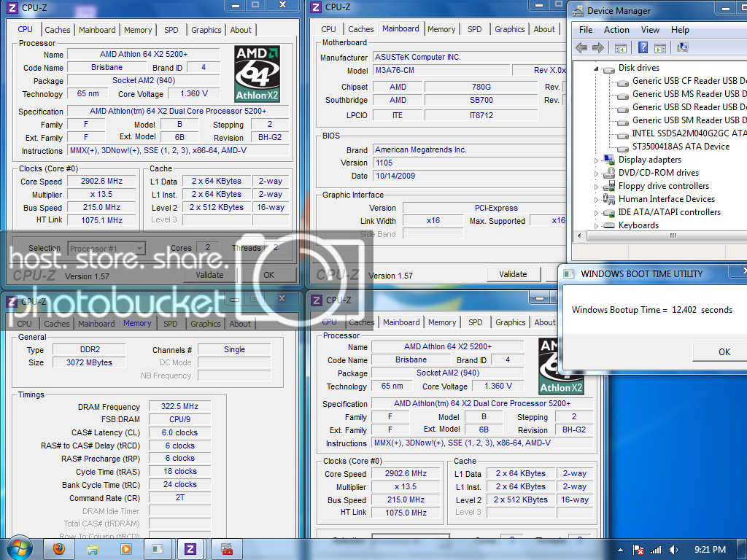
Task: Toggle the Show/Hide Action Pane toolbar icon
Action: [x=659, y=47]
